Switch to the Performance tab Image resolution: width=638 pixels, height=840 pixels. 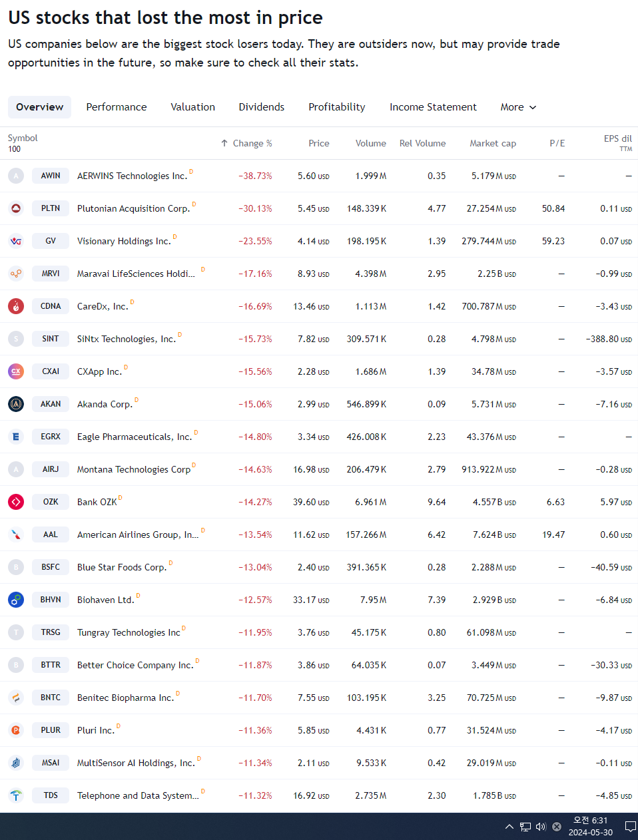coord(117,107)
